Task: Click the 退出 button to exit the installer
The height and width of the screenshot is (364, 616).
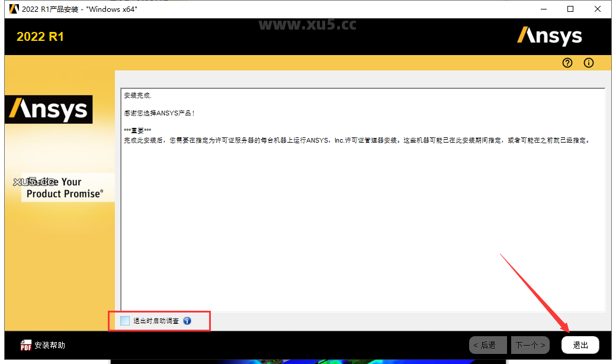Action: coord(580,344)
